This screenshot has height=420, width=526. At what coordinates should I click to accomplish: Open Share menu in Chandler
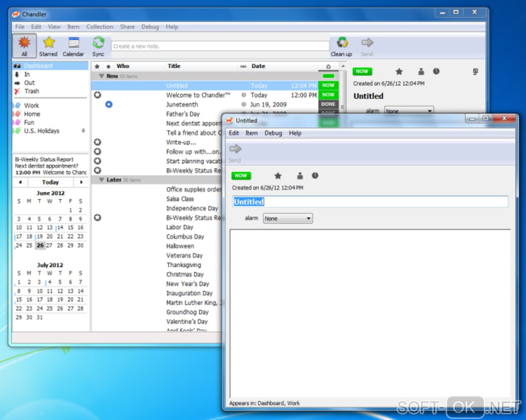[127, 27]
